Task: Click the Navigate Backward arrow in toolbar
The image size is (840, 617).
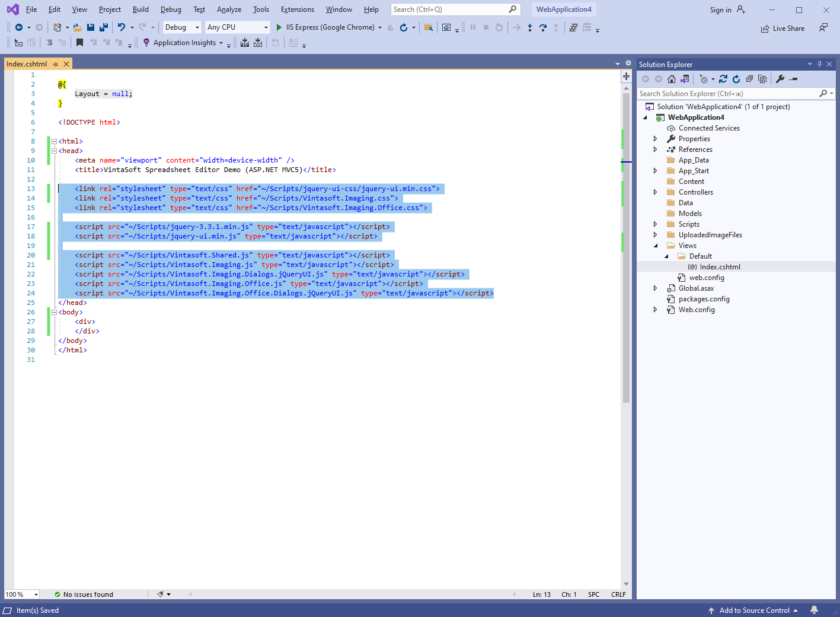Action: tap(19, 27)
